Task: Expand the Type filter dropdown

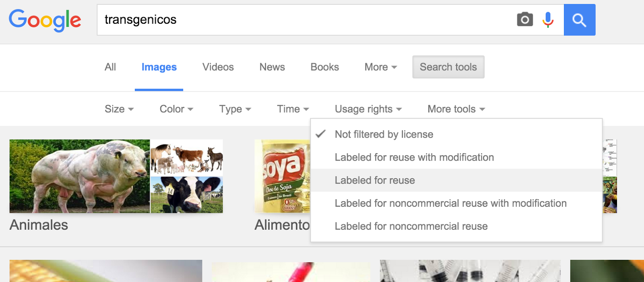Action: click(x=235, y=109)
